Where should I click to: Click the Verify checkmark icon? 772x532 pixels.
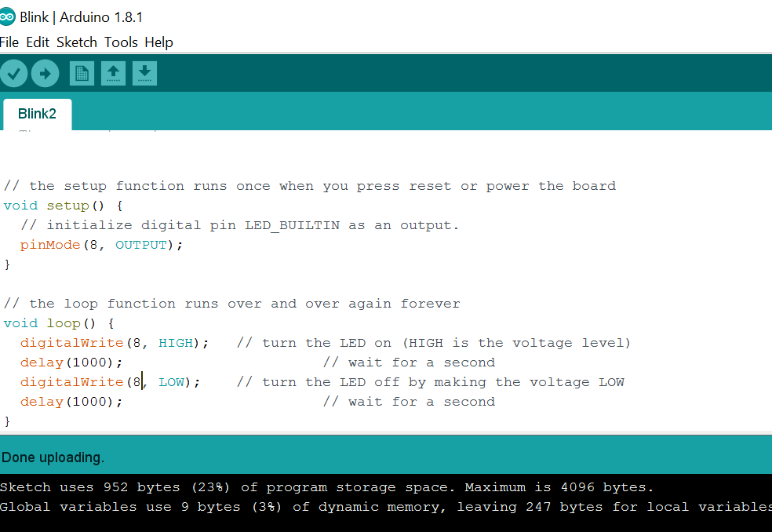pyautogui.click(x=13, y=74)
